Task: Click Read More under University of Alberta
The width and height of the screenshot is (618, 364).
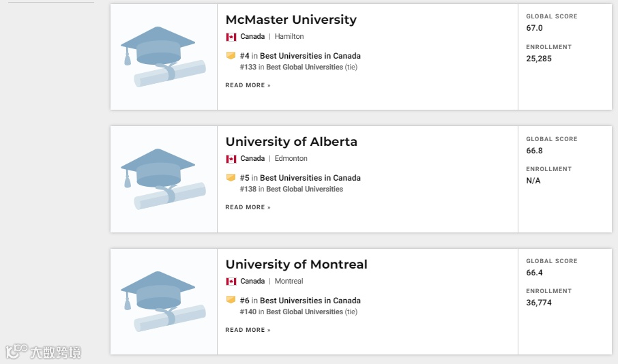Action: click(x=248, y=207)
